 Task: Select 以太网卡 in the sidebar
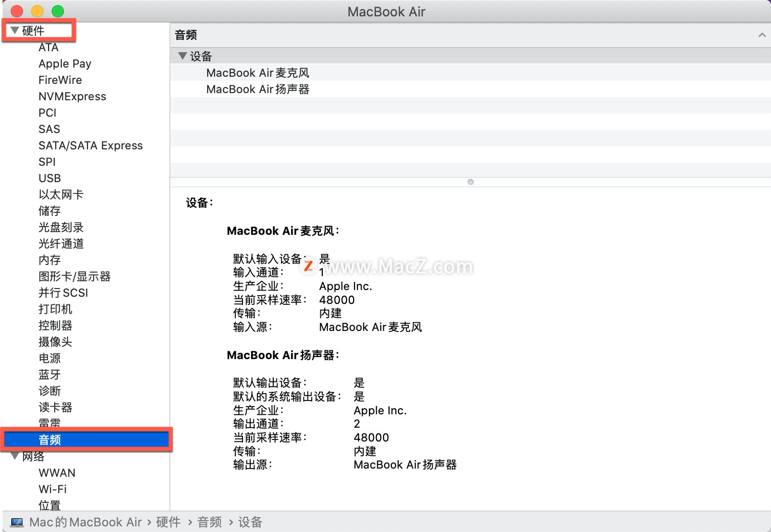61,194
